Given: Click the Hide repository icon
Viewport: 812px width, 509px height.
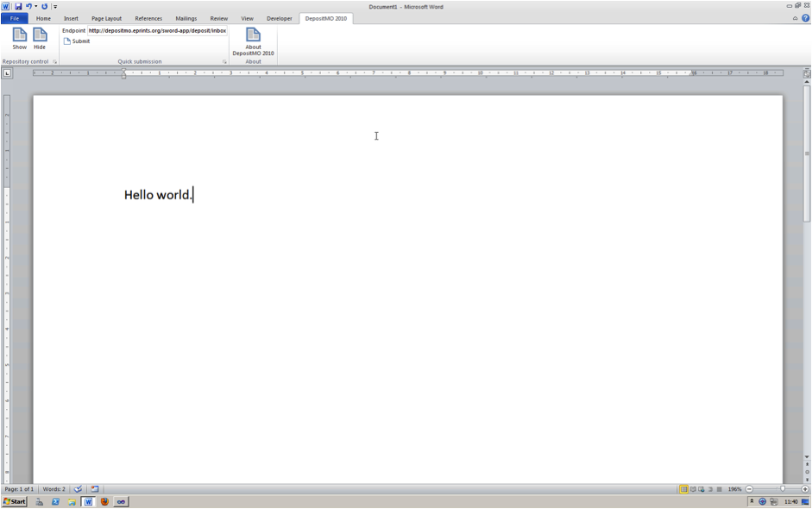Looking at the screenshot, I should pos(40,38).
